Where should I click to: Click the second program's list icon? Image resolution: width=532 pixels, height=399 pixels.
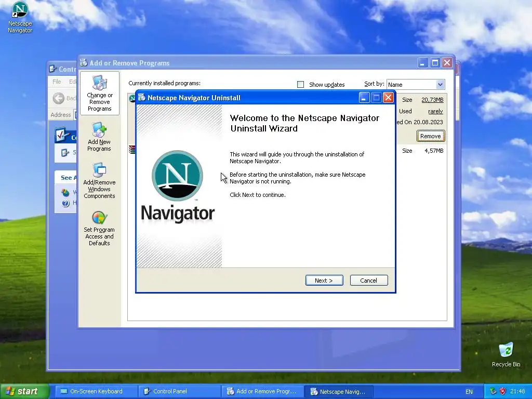[x=131, y=149]
